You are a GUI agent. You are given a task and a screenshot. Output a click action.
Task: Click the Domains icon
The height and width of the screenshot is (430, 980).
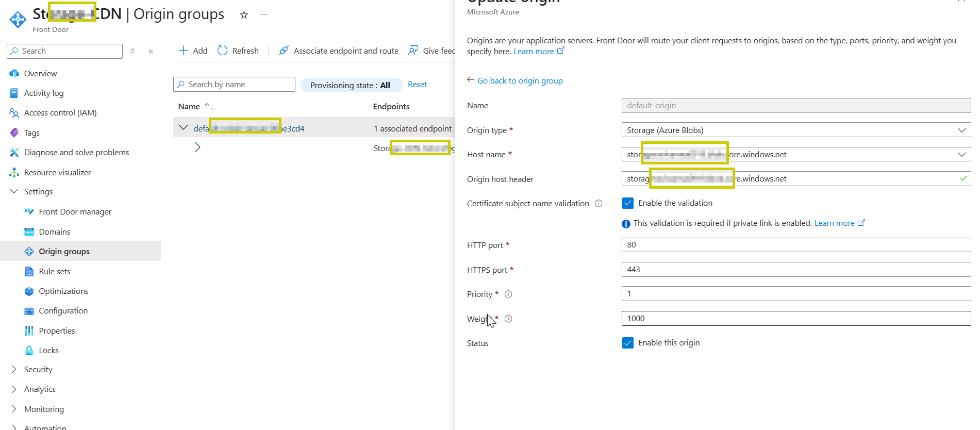pyautogui.click(x=29, y=232)
